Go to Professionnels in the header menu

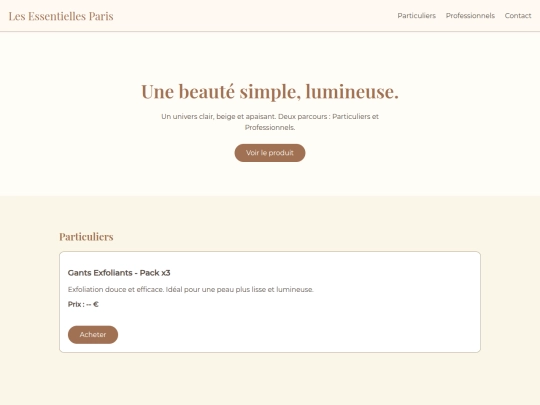coord(470,15)
